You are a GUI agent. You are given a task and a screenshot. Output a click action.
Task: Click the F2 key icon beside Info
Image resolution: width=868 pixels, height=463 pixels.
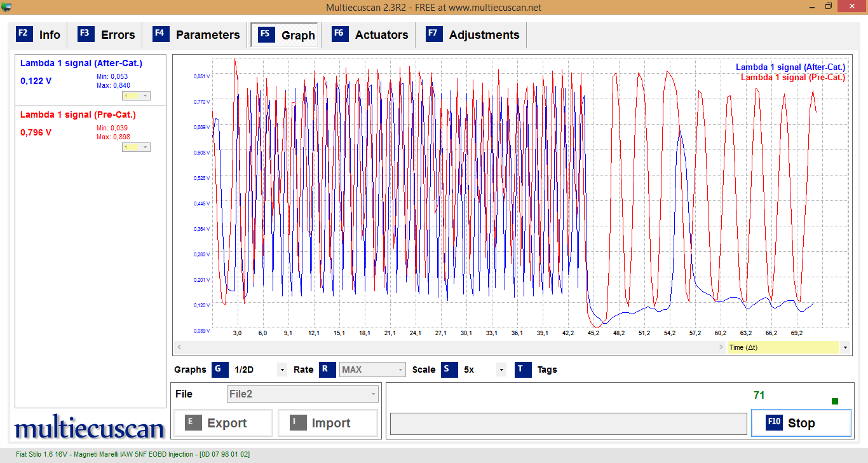click(24, 34)
